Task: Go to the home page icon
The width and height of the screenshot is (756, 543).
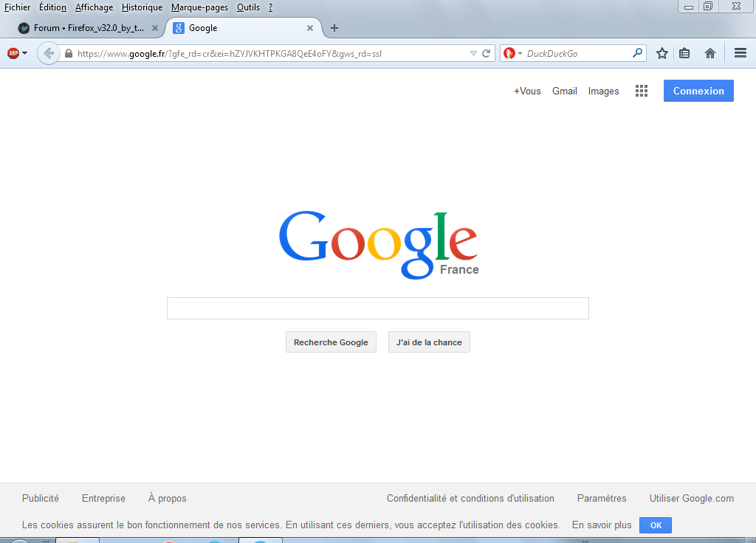Action: (x=709, y=53)
